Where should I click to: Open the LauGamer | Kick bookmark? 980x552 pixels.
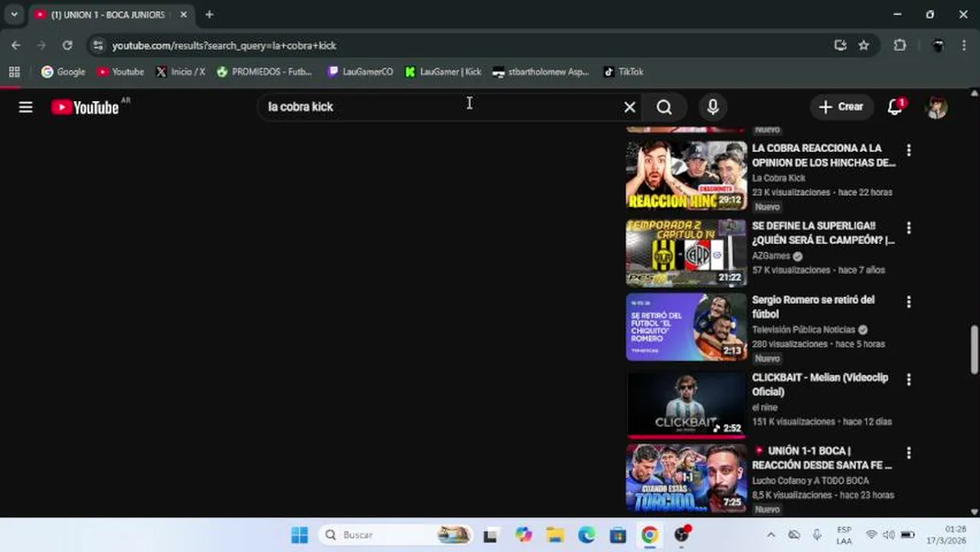443,72
